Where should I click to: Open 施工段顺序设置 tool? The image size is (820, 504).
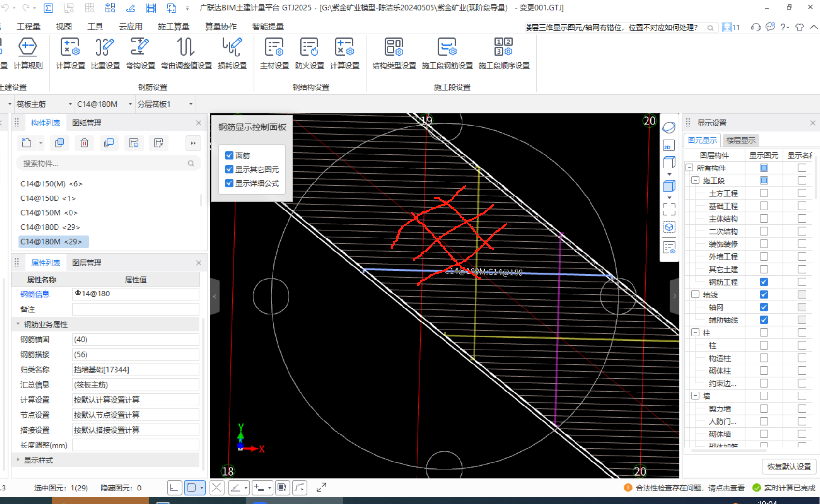504,53
